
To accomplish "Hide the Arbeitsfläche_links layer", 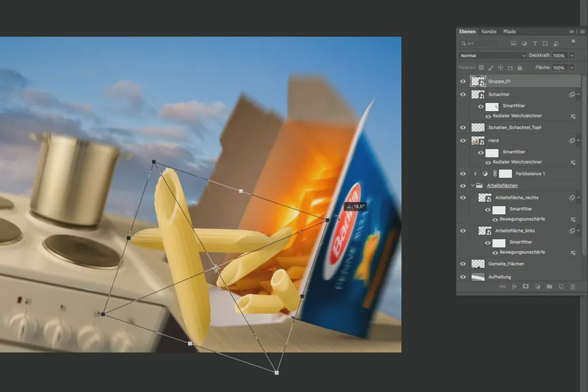I will (463, 231).
